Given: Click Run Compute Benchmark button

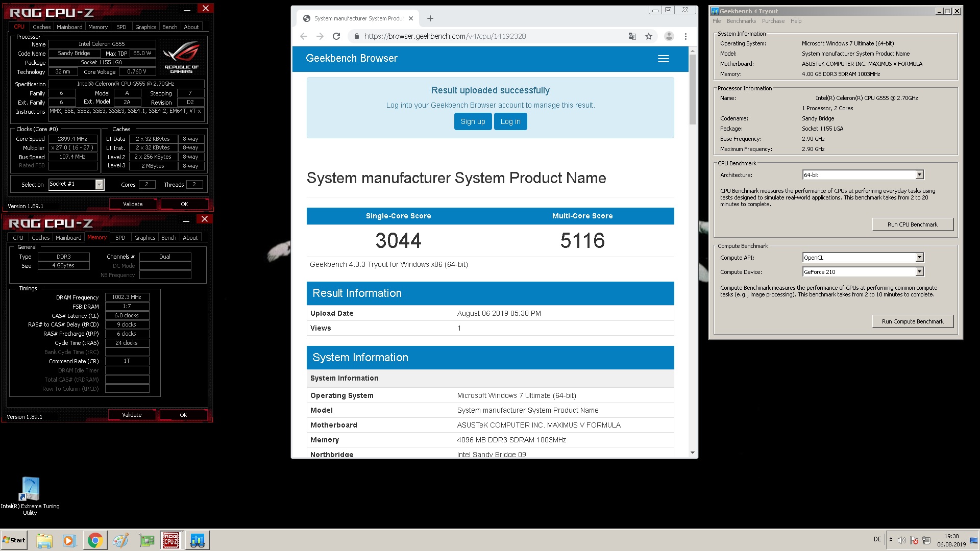Looking at the screenshot, I should [x=913, y=321].
